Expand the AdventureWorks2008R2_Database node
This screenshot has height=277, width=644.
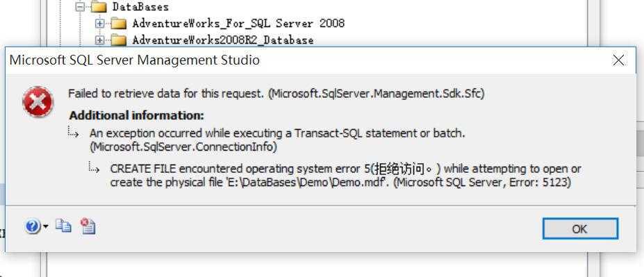99,40
